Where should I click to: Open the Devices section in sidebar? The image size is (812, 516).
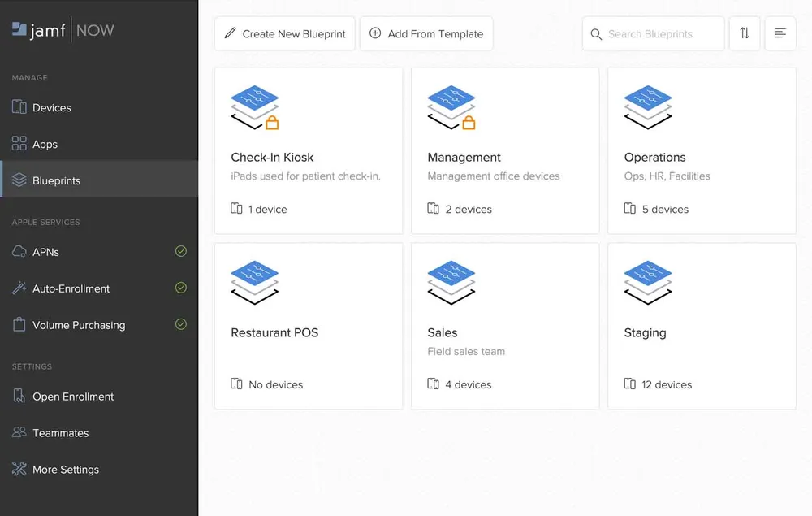(52, 108)
